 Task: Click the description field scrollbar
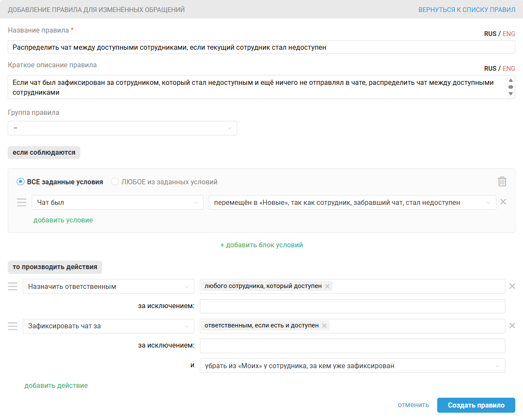click(511, 87)
